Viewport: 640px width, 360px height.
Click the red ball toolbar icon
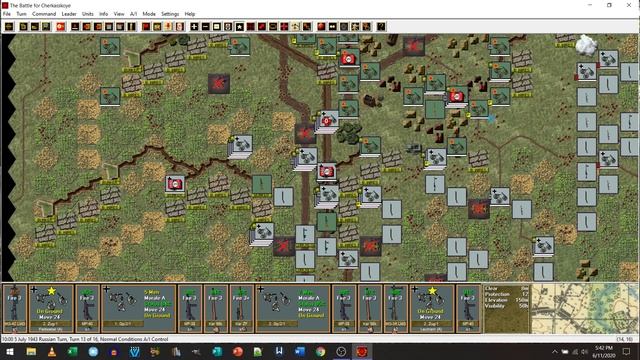click(x=321, y=27)
